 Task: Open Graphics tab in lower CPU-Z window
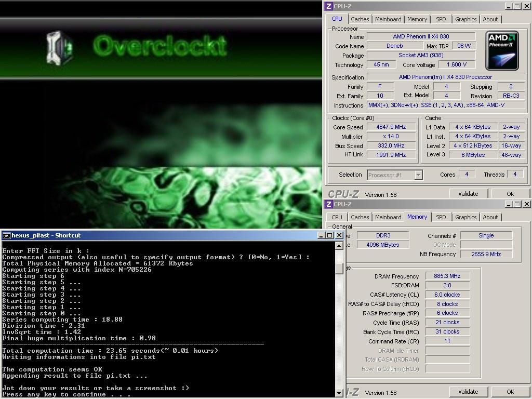click(x=466, y=217)
